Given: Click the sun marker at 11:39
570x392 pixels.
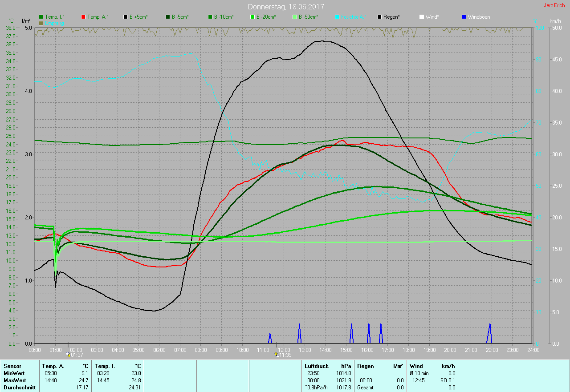Looking at the screenshot, I should point(277,355).
